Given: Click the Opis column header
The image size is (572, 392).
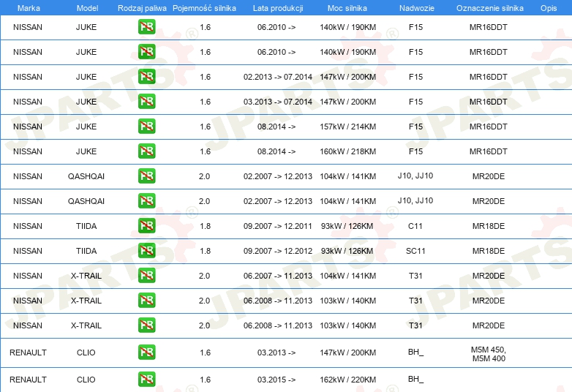Looking at the screenshot, I should [x=549, y=8].
